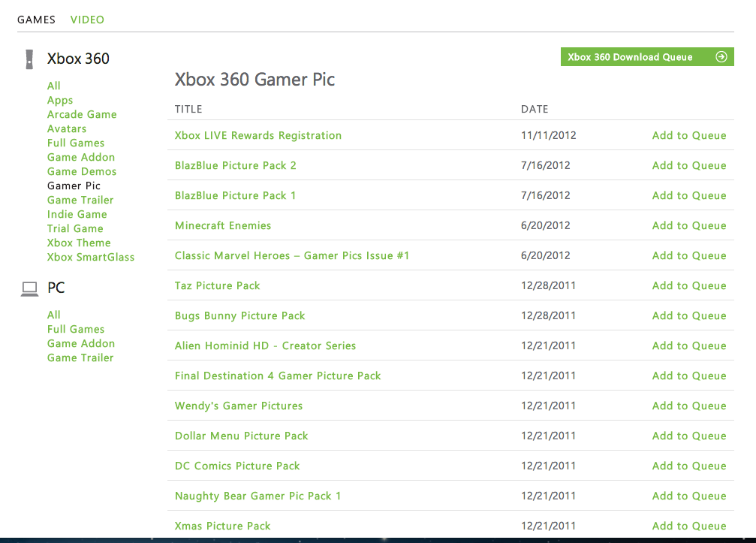Viewport: 756px width, 543px height.
Task: Add Taz Picture Pack to queue
Action: tap(689, 285)
